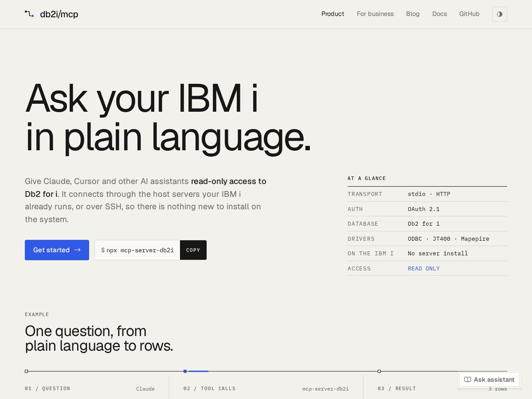Click the EXAMPLE section label
532x399 pixels.
[x=37, y=314]
